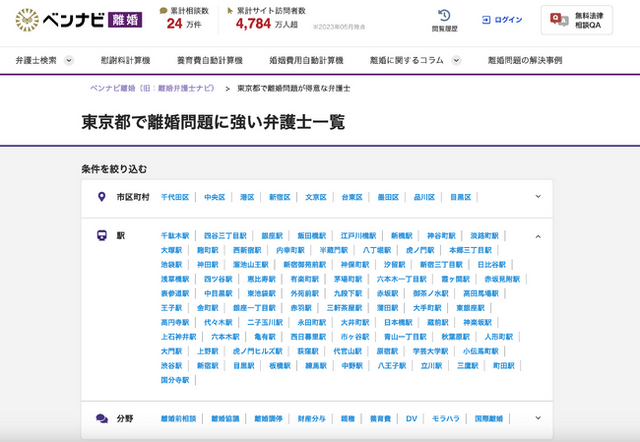Go to 慰謝料計算機 in navigation bar
The width and height of the screenshot is (640, 442).
coord(124,60)
